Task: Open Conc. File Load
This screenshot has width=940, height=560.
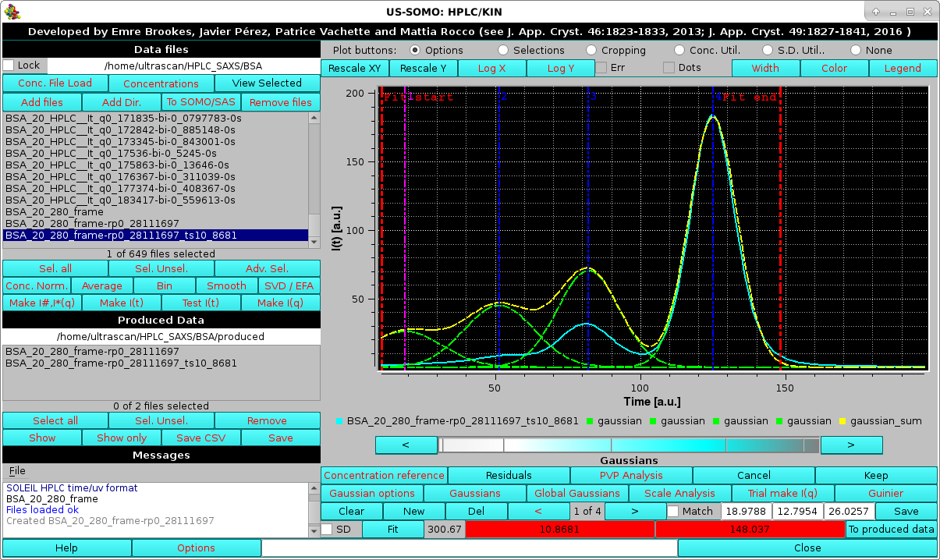Action: click(55, 83)
